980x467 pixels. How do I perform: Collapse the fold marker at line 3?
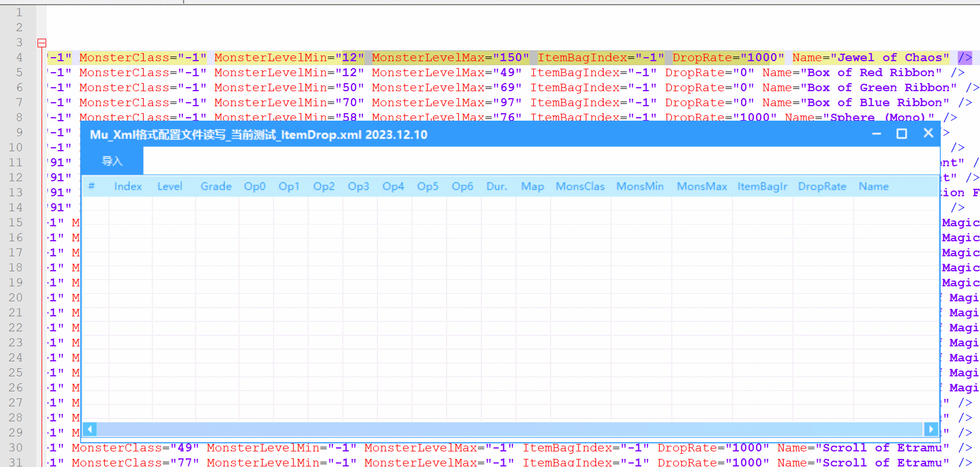pyautogui.click(x=42, y=43)
